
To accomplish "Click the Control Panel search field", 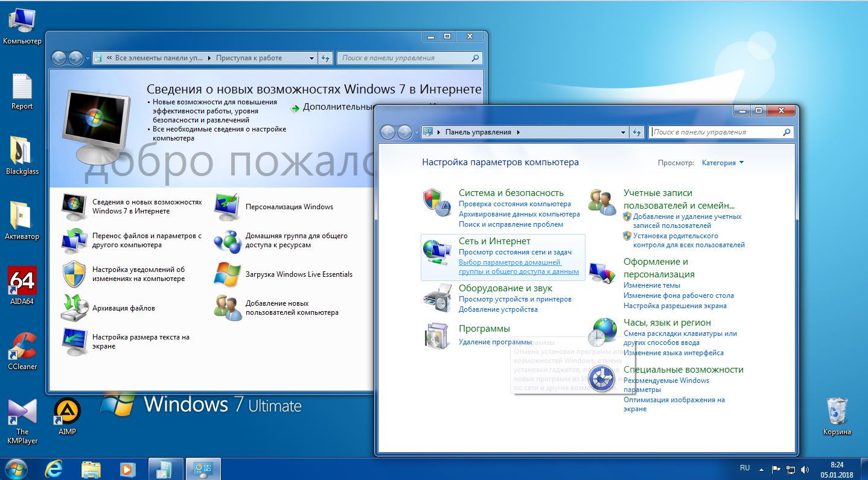I will pyautogui.click(x=721, y=132).
